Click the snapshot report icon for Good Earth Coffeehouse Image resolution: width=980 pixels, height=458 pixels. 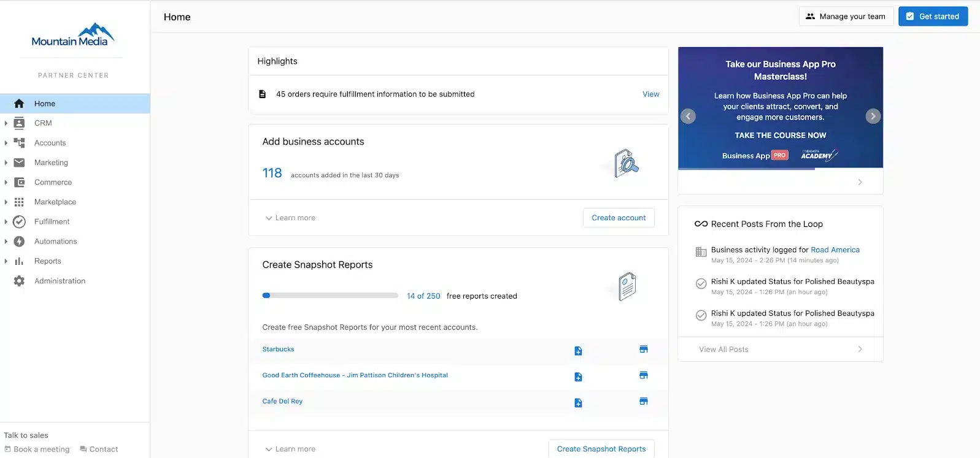578,377
